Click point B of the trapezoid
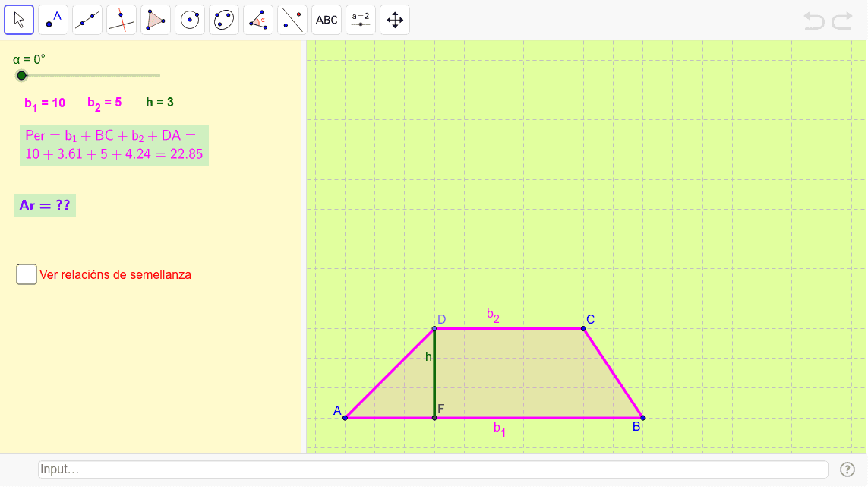Viewport: 868px width, 487px height. (x=642, y=418)
